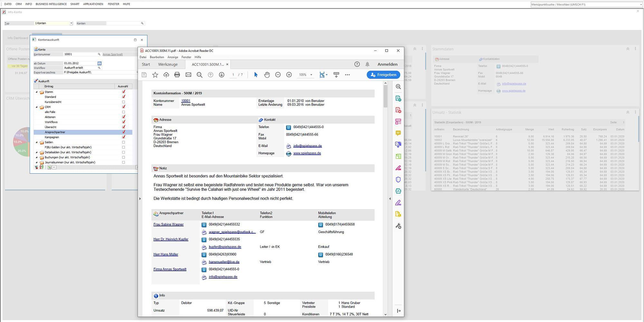Click the scrolling mode toolbar icon
The width and height of the screenshot is (644, 322).
point(336,75)
